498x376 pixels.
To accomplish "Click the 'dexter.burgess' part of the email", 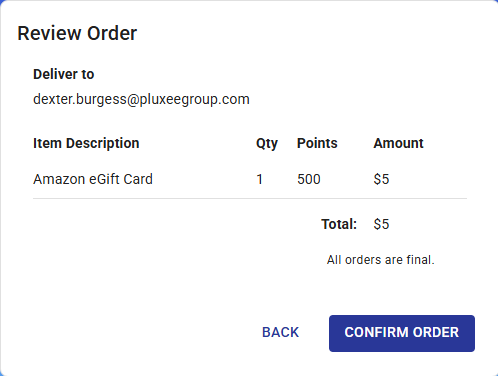I will [80, 100].
